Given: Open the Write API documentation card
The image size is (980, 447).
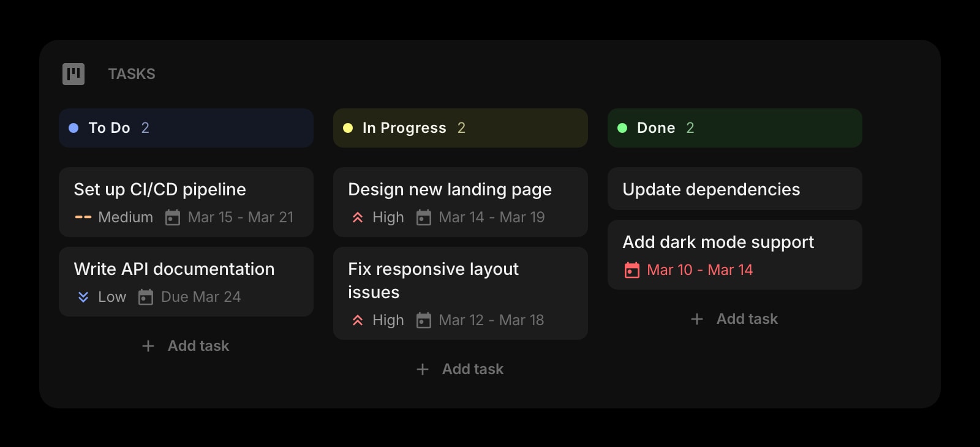Looking at the screenshot, I should pos(186,282).
